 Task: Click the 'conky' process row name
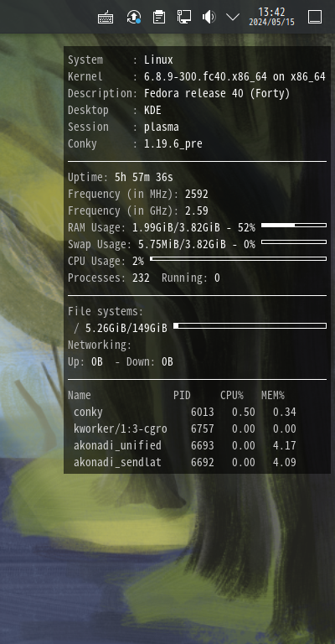click(x=88, y=413)
